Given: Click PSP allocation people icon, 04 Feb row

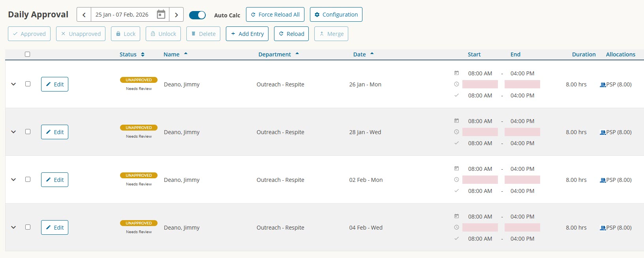Looking at the screenshot, I should pos(603,228).
